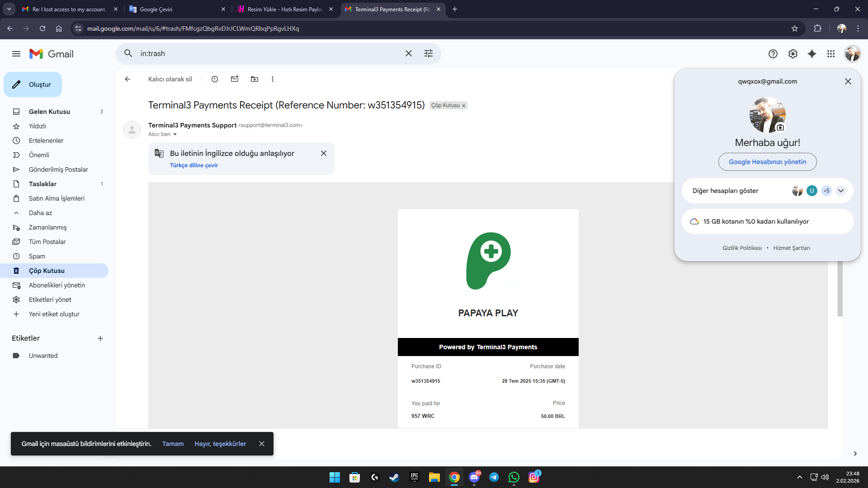The width and height of the screenshot is (868, 488).
Task: Go back to Trash message list
Action: [x=127, y=79]
